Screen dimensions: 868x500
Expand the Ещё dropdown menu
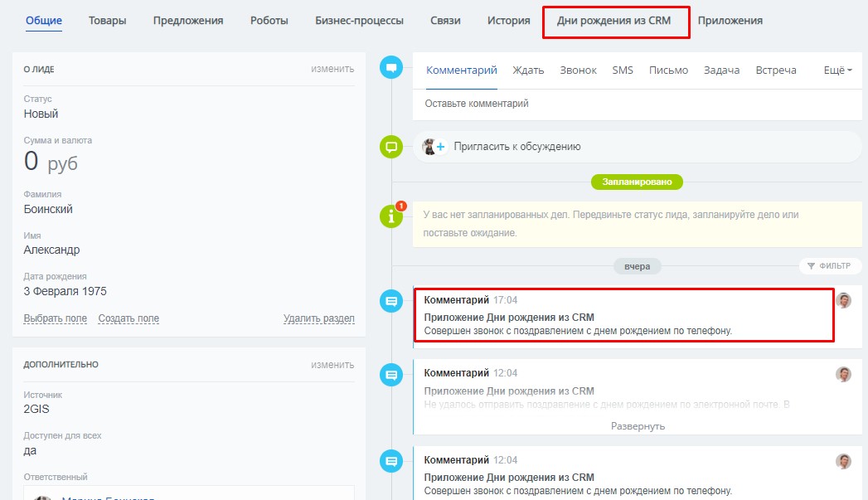(837, 70)
